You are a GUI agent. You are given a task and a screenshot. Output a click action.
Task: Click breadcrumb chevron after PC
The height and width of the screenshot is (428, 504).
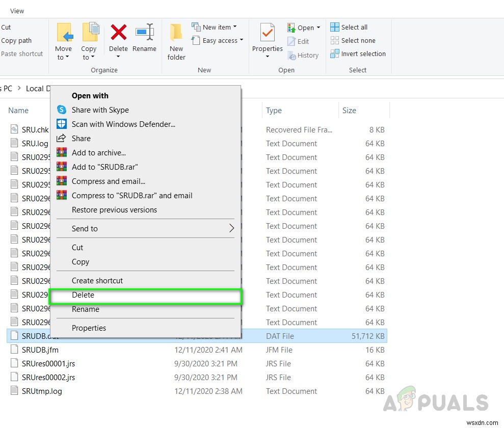click(x=19, y=88)
